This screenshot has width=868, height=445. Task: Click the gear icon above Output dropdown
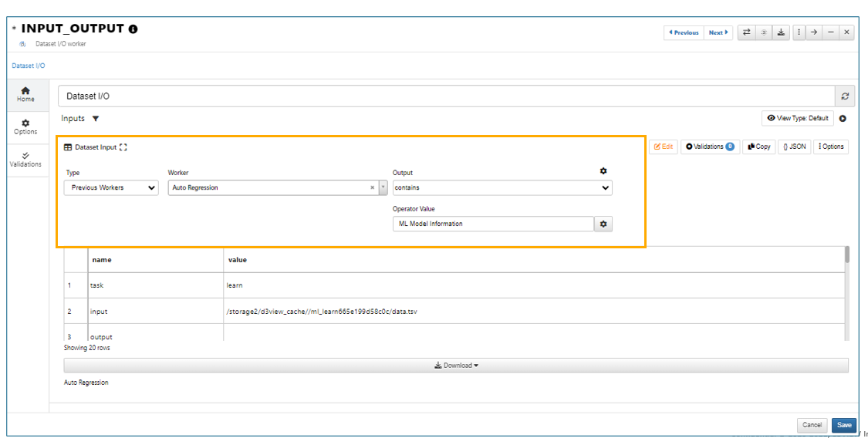[x=603, y=171]
